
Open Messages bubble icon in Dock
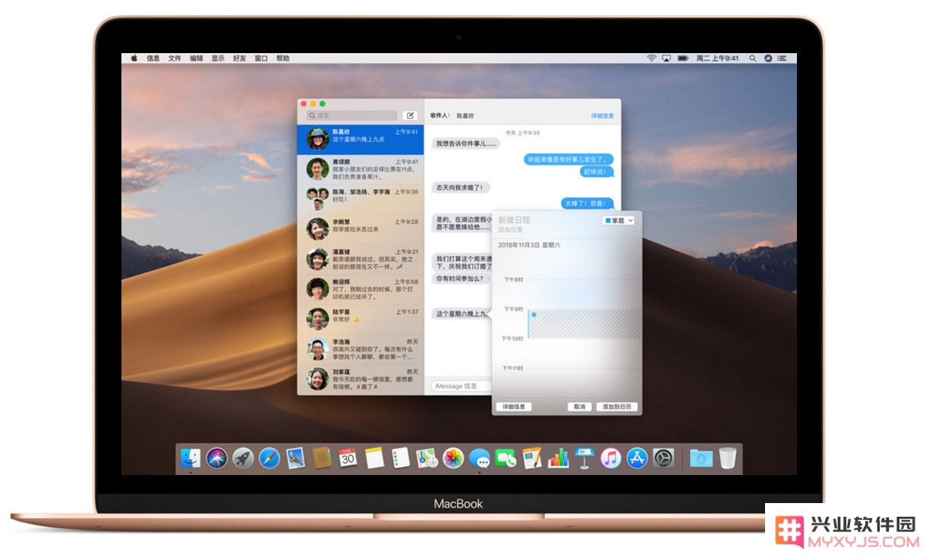480,458
